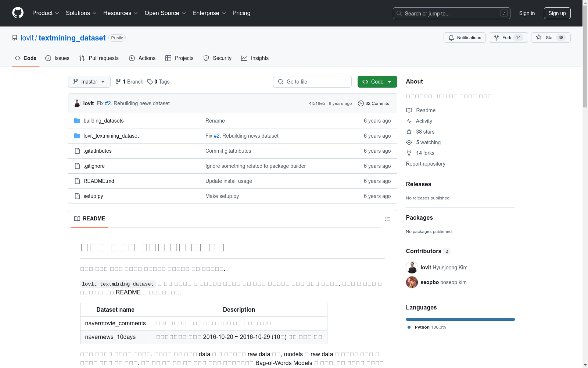The width and height of the screenshot is (588, 368).
Task: Click the star icon beside 38 stars
Action: (x=409, y=132)
